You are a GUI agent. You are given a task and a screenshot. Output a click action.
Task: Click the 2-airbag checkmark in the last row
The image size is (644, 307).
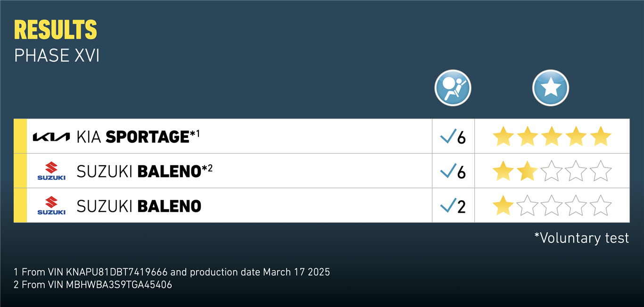coord(448,206)
